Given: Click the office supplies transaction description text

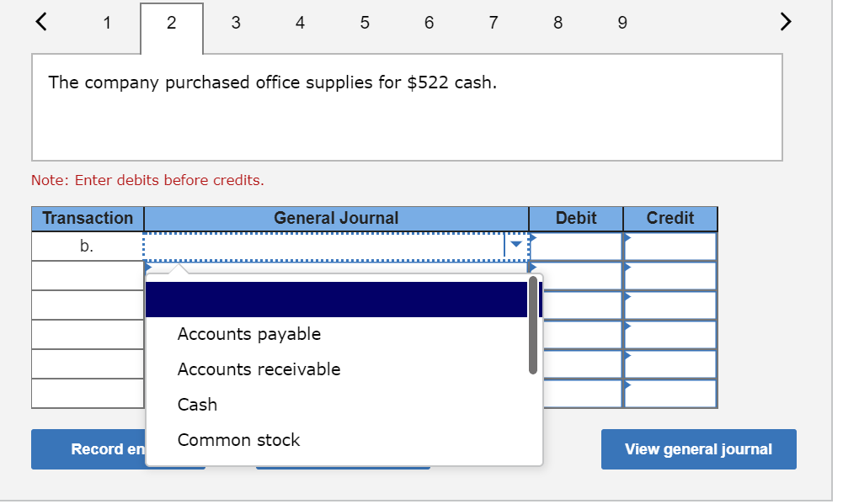Looking at the screenshot, I should coord(273,82).
